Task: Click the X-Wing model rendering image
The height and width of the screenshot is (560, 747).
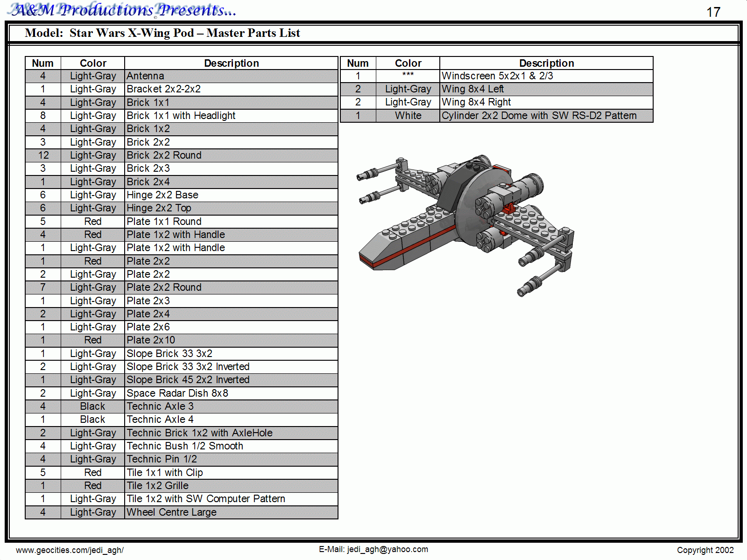Action: [466, 226]
